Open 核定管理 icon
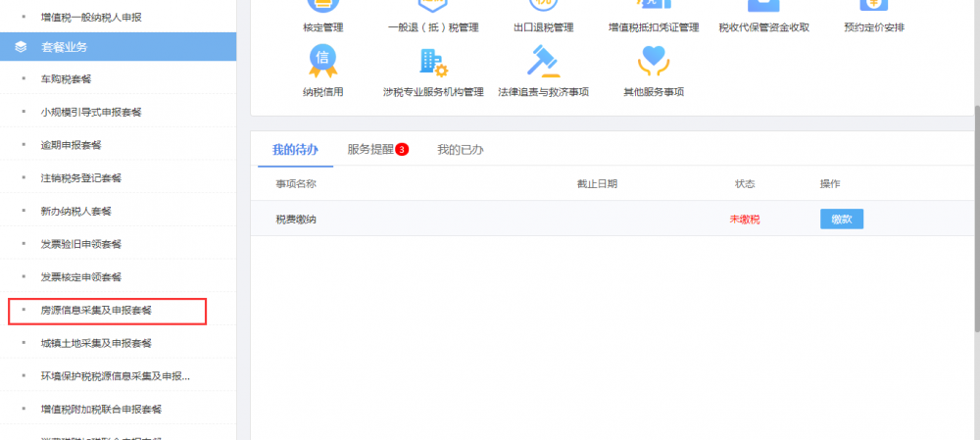The height and width of the screenshot is (440, 980). tap(322, 5)
